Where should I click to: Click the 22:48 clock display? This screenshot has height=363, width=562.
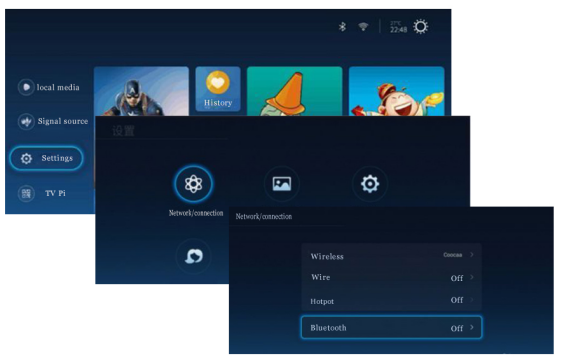[x=399, y=30]
